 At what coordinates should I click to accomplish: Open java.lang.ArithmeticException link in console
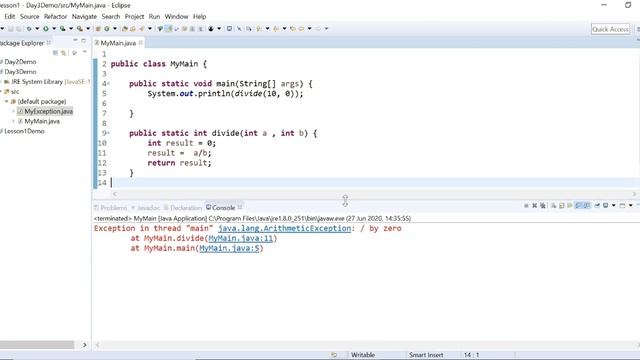click(284, 229)
